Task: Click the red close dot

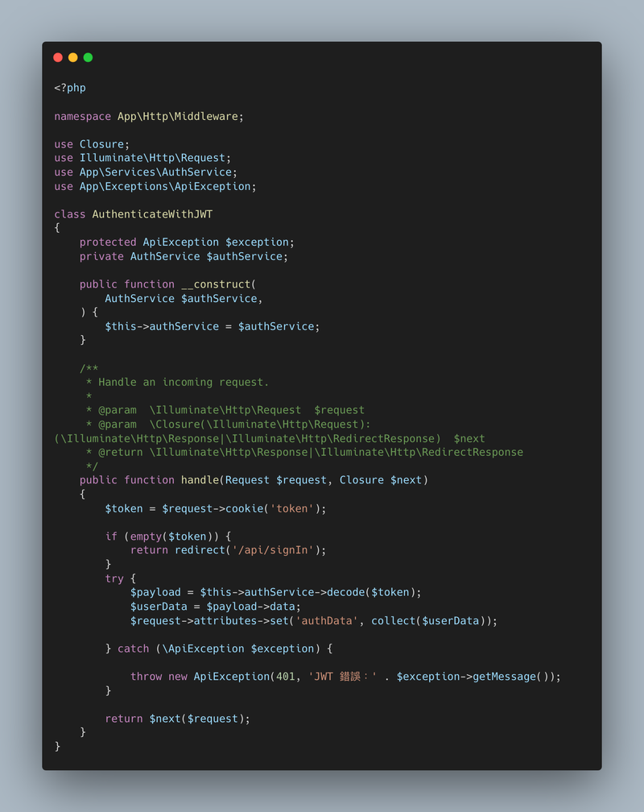Action: click(x=58, y=57)
